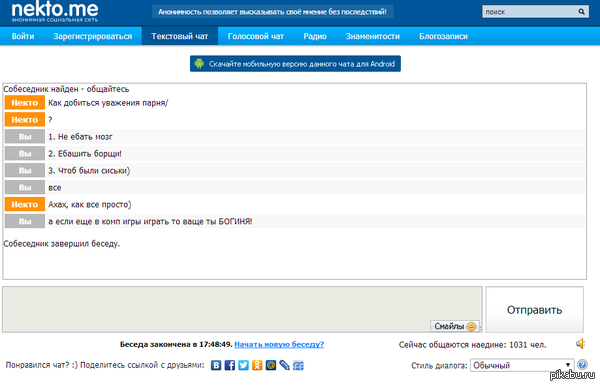The height and width of the screenshot is (386, 600).
Task: Share via LiveJournal pencil icon
Action: pos(285,365)
